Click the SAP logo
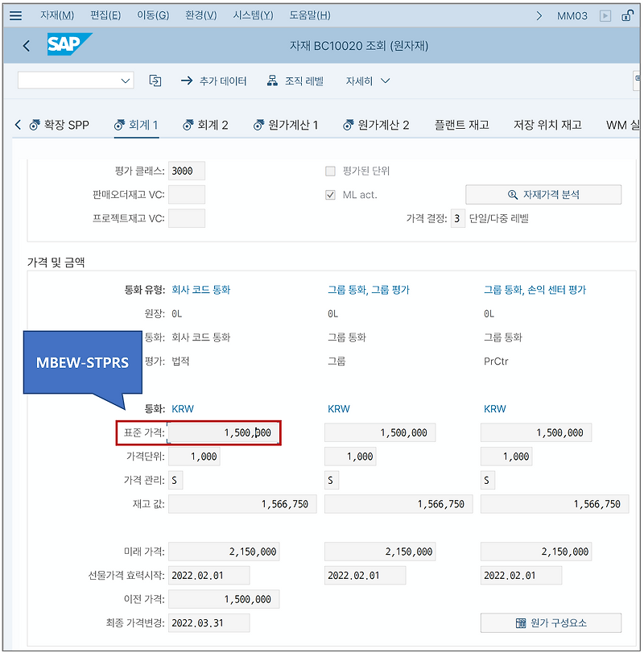This screenshot has width=644, height=653. (x=68, y=44)
